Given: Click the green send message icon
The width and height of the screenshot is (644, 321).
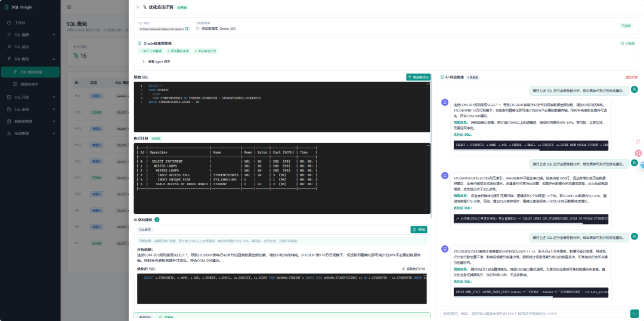Looking at the screenshot, I should [x=634, y=313].
